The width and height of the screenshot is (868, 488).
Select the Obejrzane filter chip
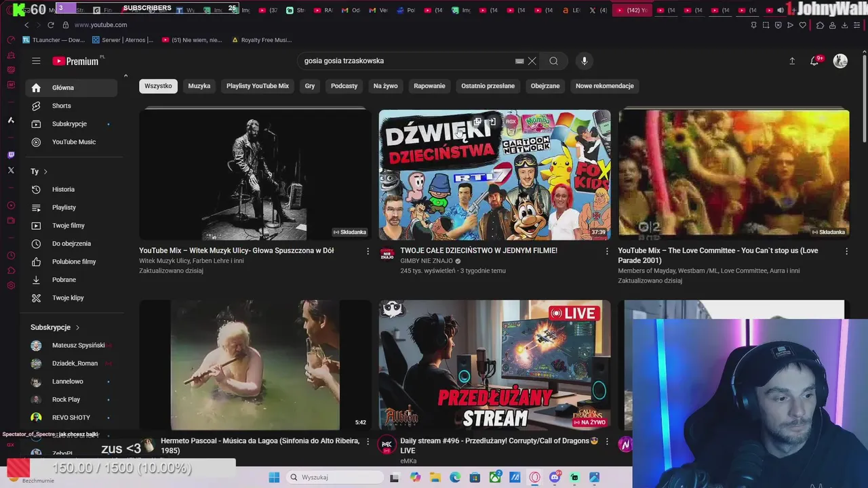545,86
